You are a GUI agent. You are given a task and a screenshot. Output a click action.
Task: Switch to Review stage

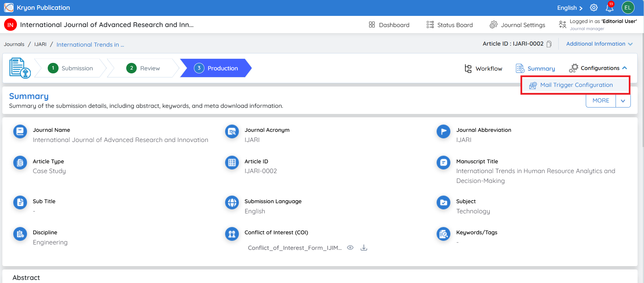[143, 68]
